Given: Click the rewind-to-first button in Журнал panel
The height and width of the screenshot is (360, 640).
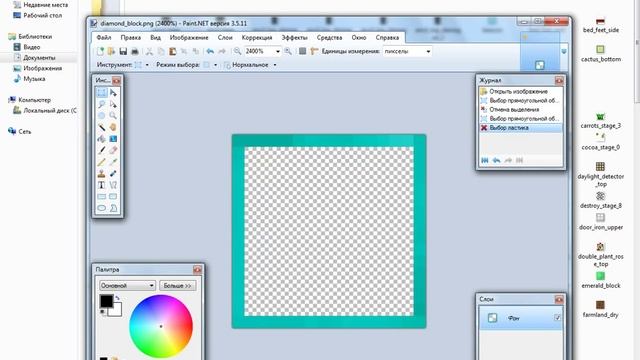Looking at the screenshot, I should click(485, 160).
